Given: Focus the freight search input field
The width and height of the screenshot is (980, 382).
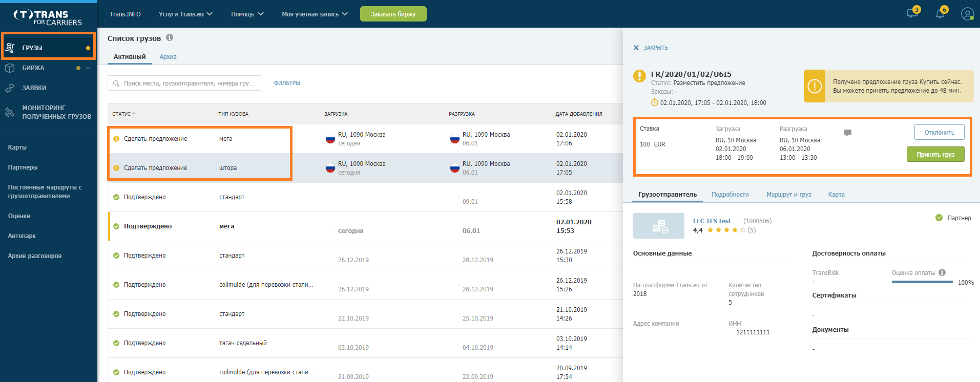Looking at the screenshot, I should (x=184, y=83).
